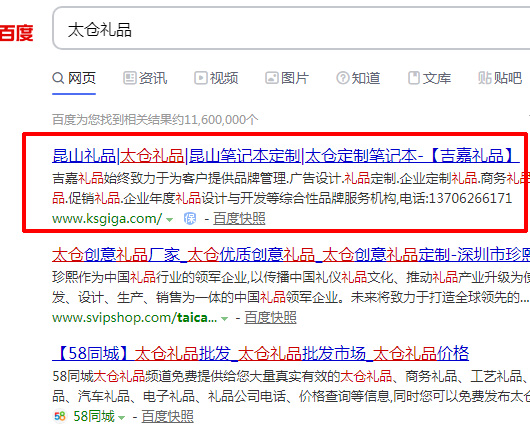Click the green 58同城 source link
The image size is (530, 430).
pos(94,416)
